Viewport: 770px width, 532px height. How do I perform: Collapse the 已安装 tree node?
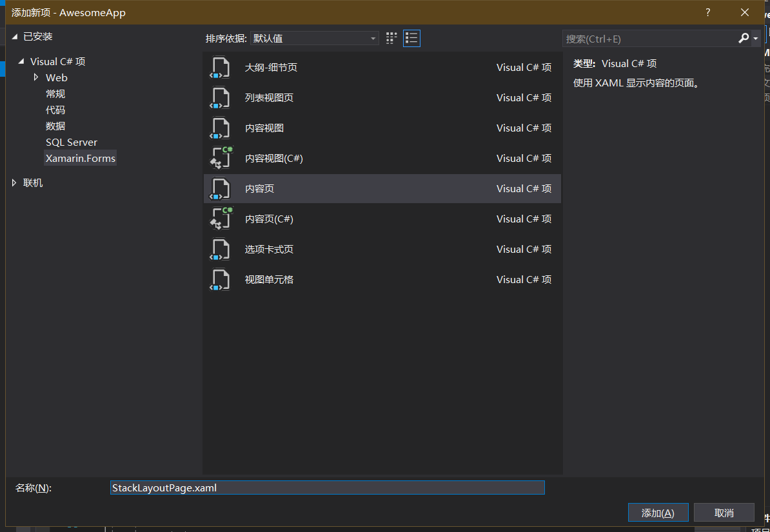[15, 37]
